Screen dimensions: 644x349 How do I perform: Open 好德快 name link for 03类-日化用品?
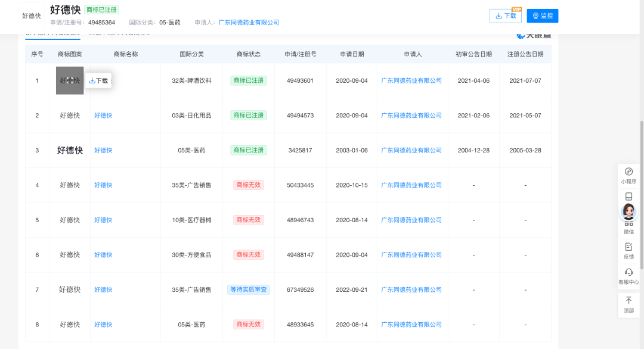[103, 115]
